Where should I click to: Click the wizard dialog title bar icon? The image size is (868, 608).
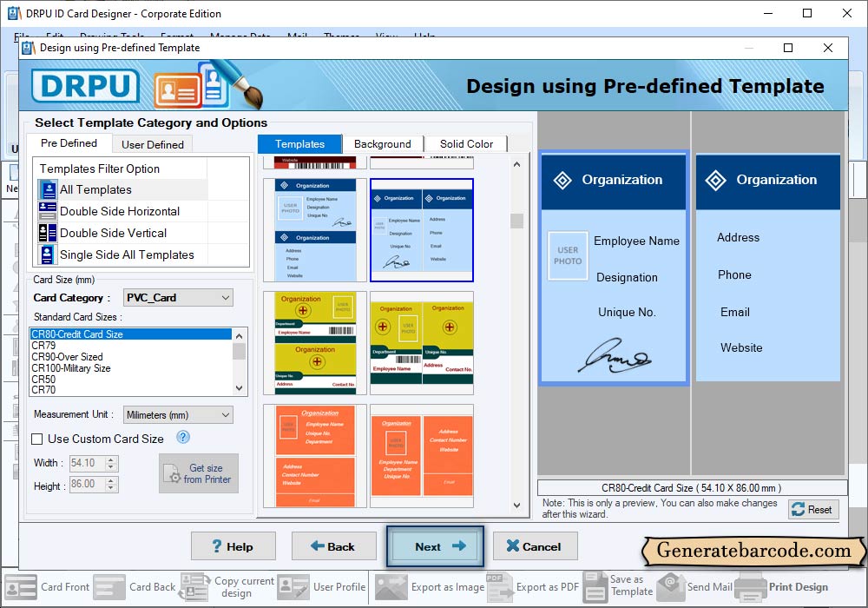point(29,48)
